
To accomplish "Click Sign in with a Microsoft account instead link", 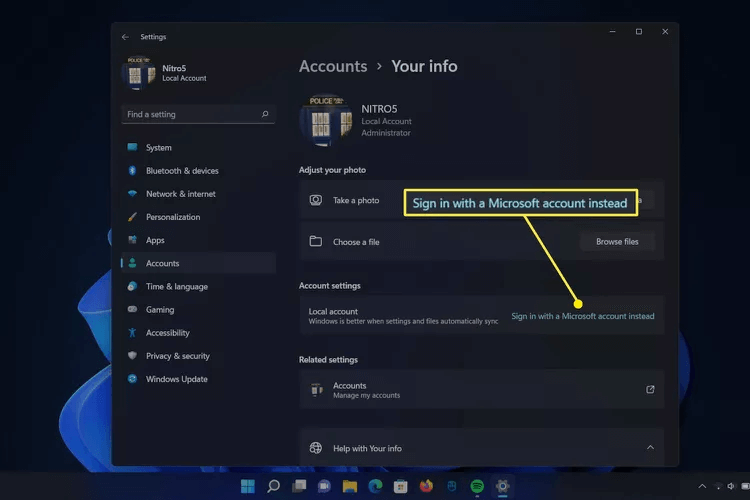I will point(583,316).
